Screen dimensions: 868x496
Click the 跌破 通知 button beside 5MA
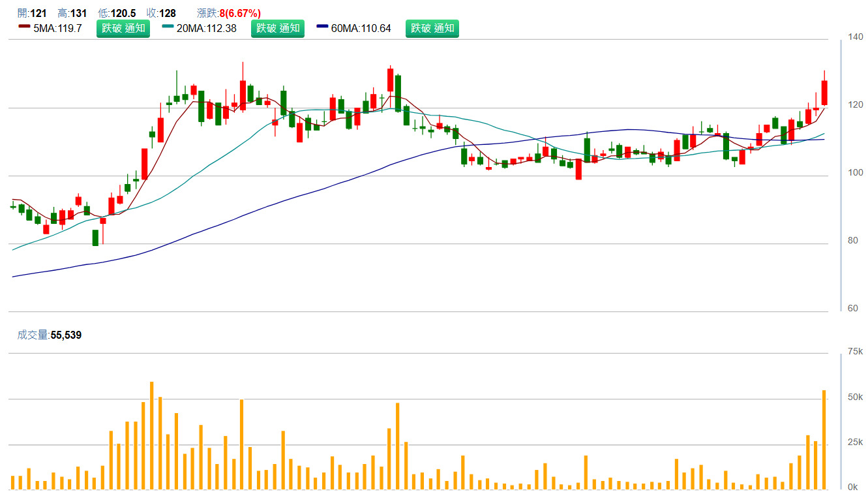[x=123, y=28]
